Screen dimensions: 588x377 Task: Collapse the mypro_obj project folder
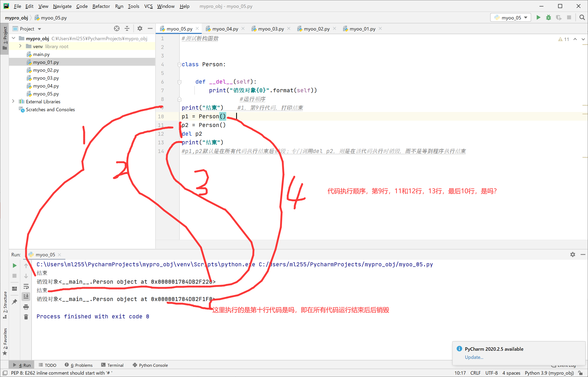[x=14, y=38]
